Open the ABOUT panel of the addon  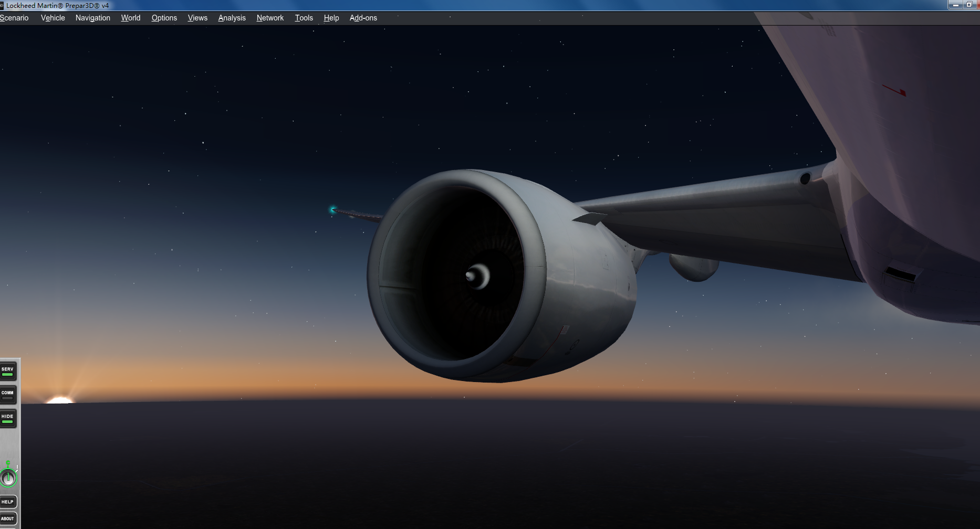point(8,519)
